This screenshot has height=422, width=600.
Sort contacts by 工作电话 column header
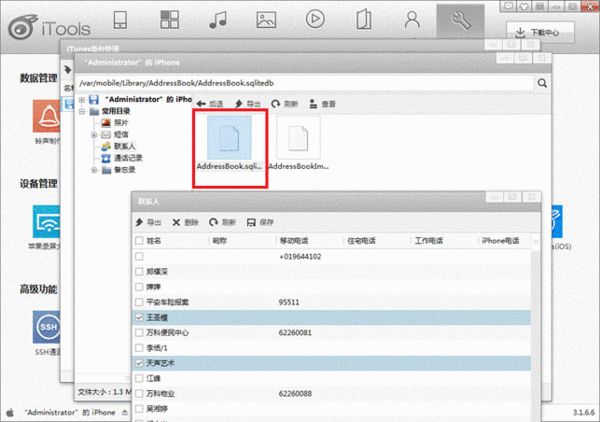(429, 241)
